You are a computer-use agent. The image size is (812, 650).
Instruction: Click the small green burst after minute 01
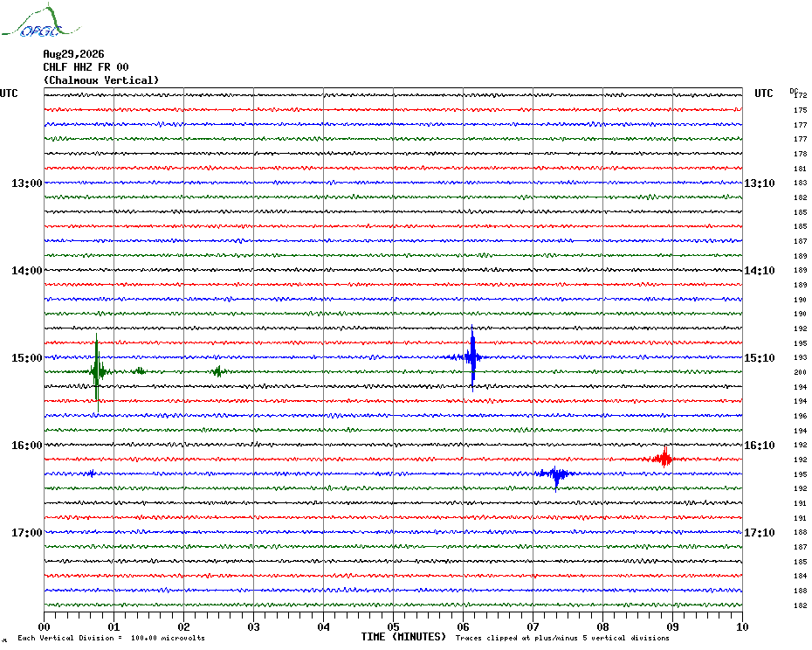(x=139, y=370)
